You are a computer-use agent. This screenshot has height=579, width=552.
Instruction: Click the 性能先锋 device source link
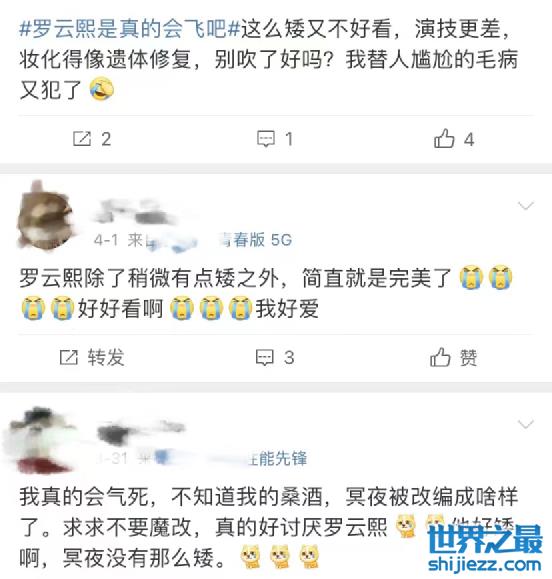[277, 458]
